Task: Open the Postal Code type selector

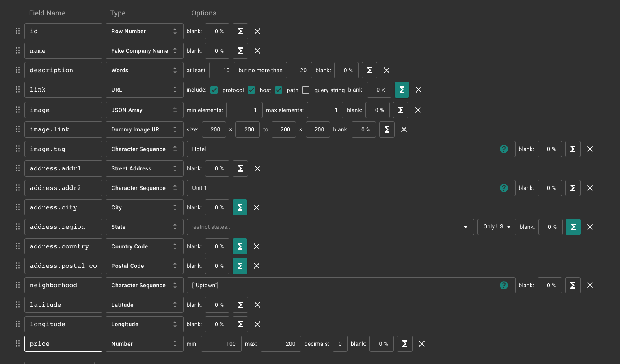Action: coord(145,266)
